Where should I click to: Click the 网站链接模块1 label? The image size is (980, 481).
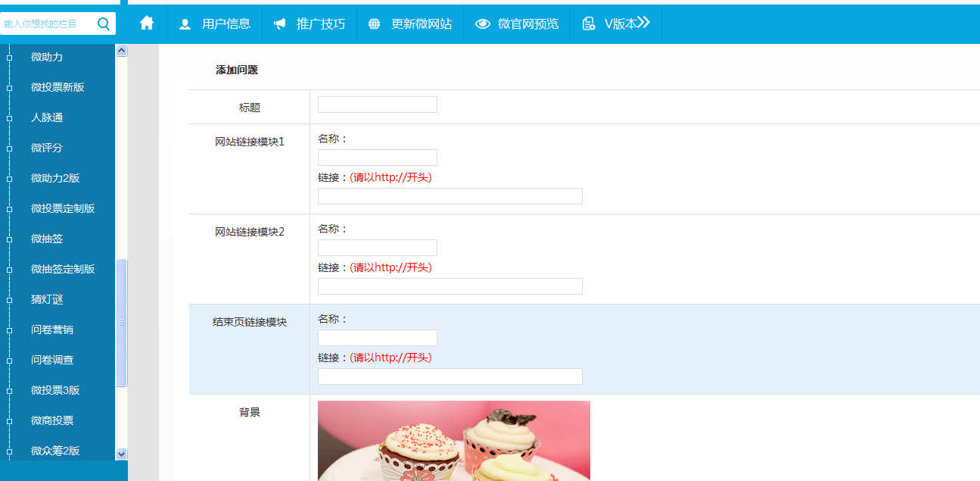250,142
